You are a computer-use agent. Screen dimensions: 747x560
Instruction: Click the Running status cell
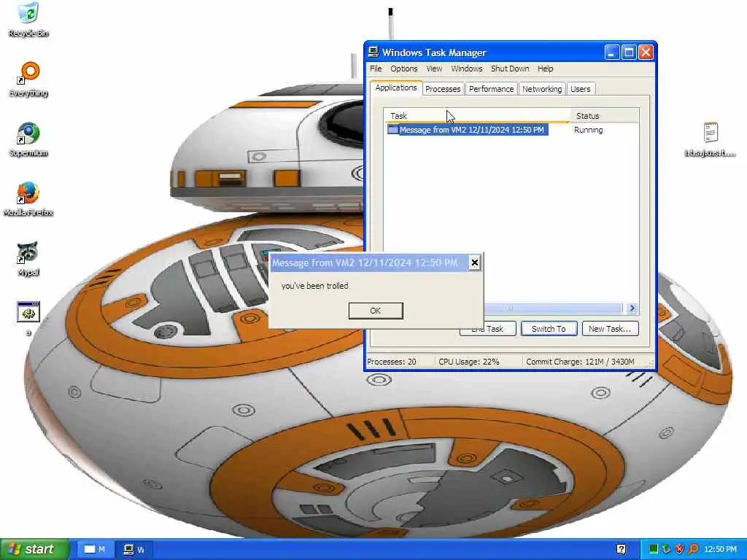[589, 130]
